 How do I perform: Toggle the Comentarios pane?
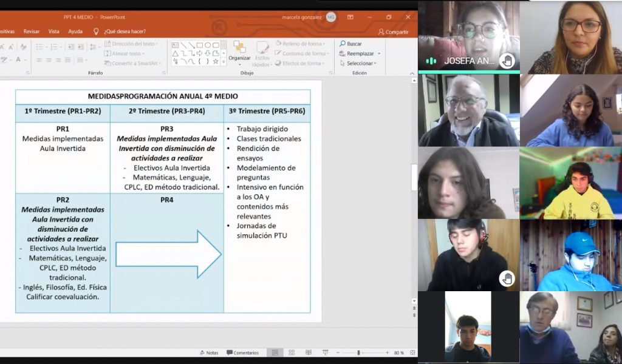pyautogui.click(x=242, y=352)
